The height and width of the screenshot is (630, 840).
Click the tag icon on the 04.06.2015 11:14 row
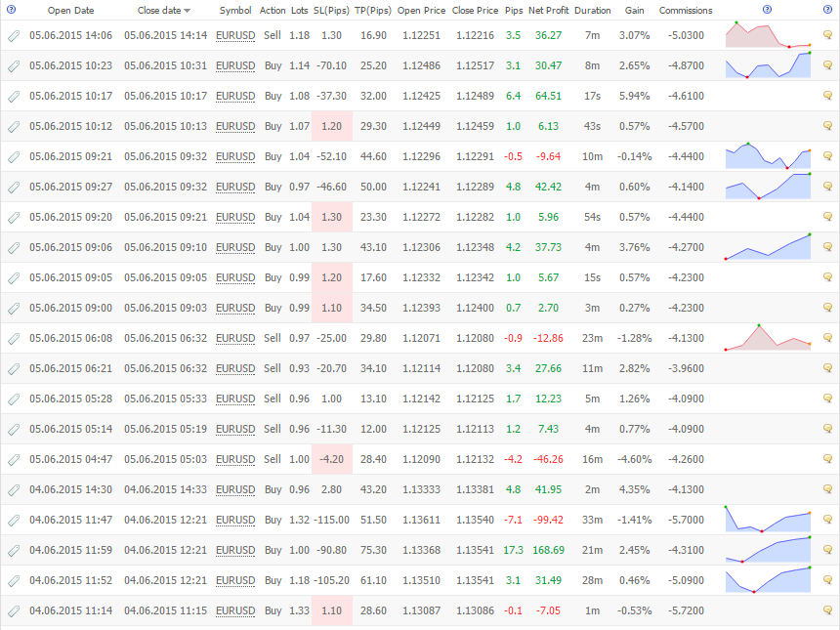(14, 610)
